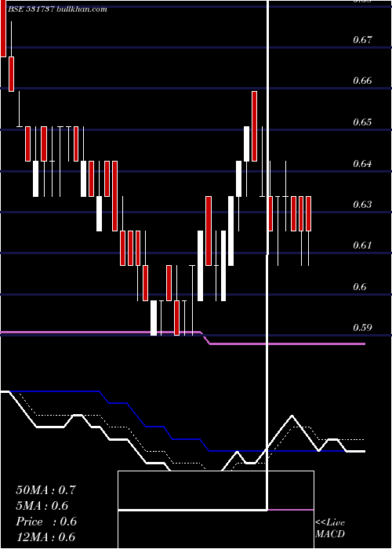Click the '5MA : 0.6' readout
This screenshot has height=549, width=392.
[x=42, y=506]
